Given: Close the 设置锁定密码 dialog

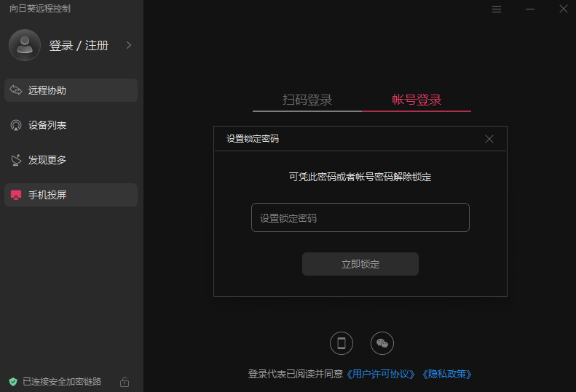Looking at the screenshot, I should click(489, 139).
